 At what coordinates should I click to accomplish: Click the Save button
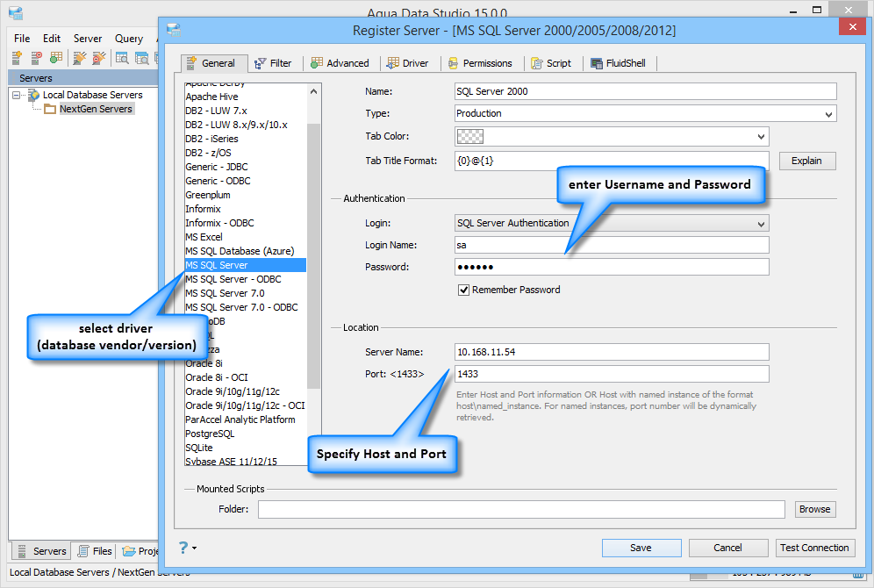tap(641, 548)
